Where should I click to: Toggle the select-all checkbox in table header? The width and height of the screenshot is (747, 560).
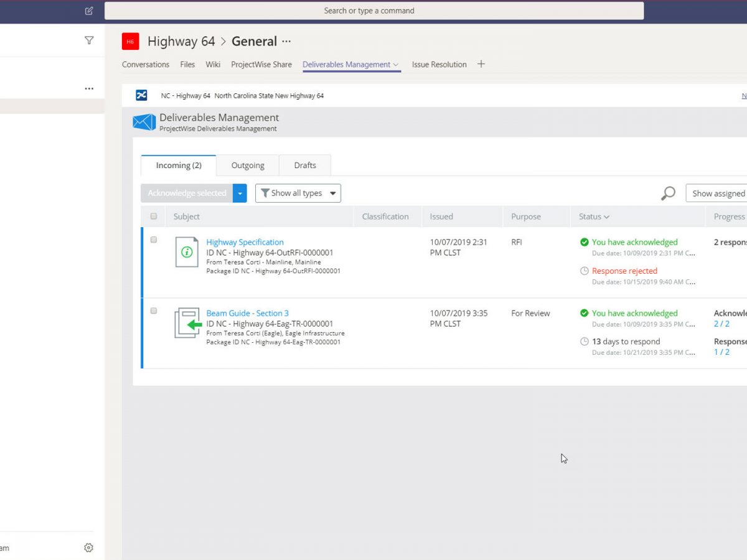point(154,217)
